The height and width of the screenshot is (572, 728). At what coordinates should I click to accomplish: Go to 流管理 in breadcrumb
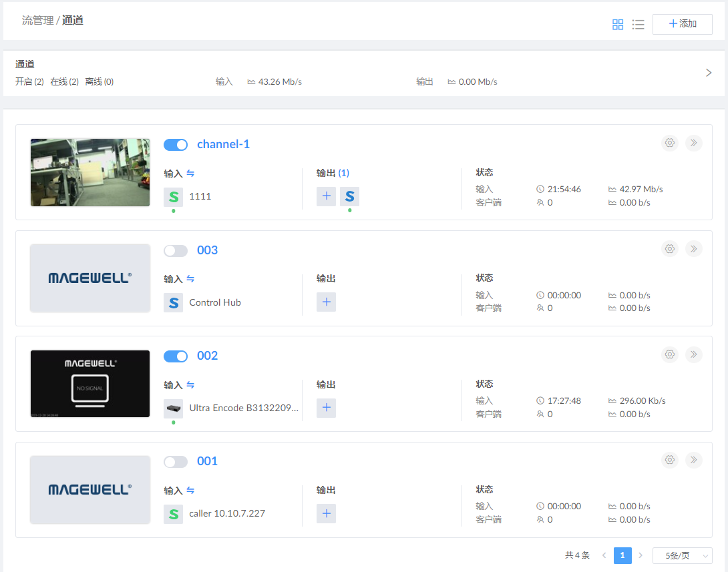coord(37,20)
